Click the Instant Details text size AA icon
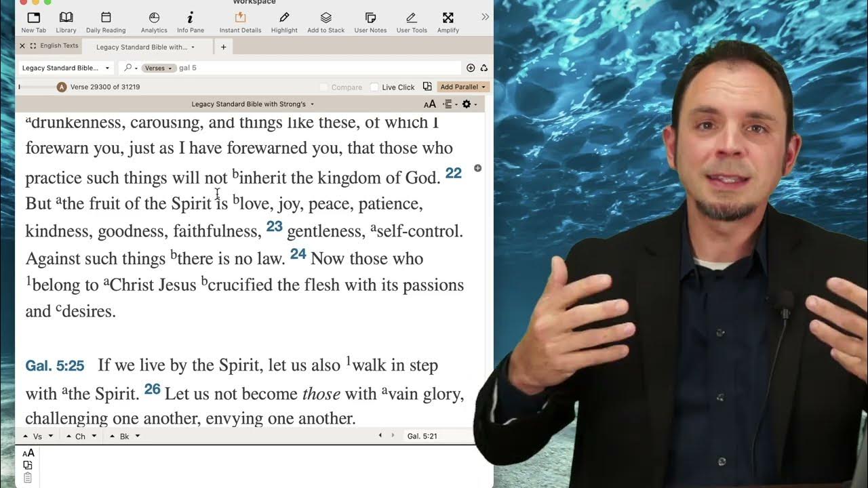 pyautogui.click(x=28, y=453)
